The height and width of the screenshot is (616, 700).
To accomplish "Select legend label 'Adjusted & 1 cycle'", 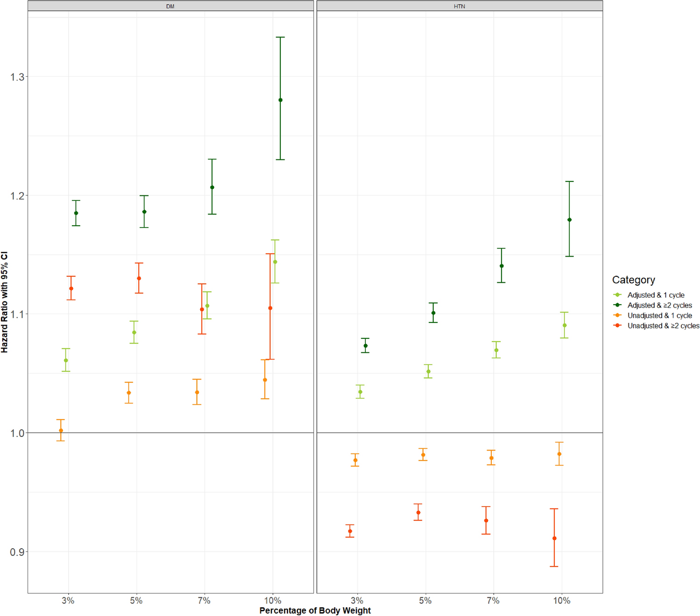I will pyautogui.click(x=656, y=295).
